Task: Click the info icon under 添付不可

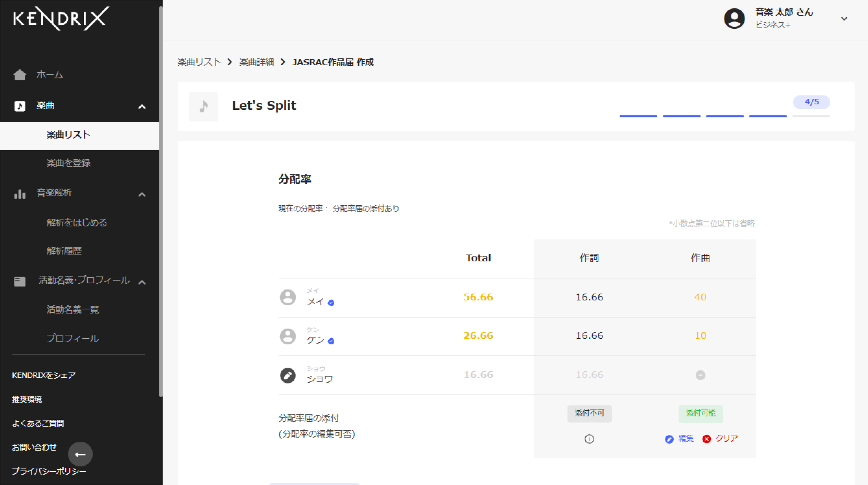Action: pyautogui.click(x=589, y=439)
